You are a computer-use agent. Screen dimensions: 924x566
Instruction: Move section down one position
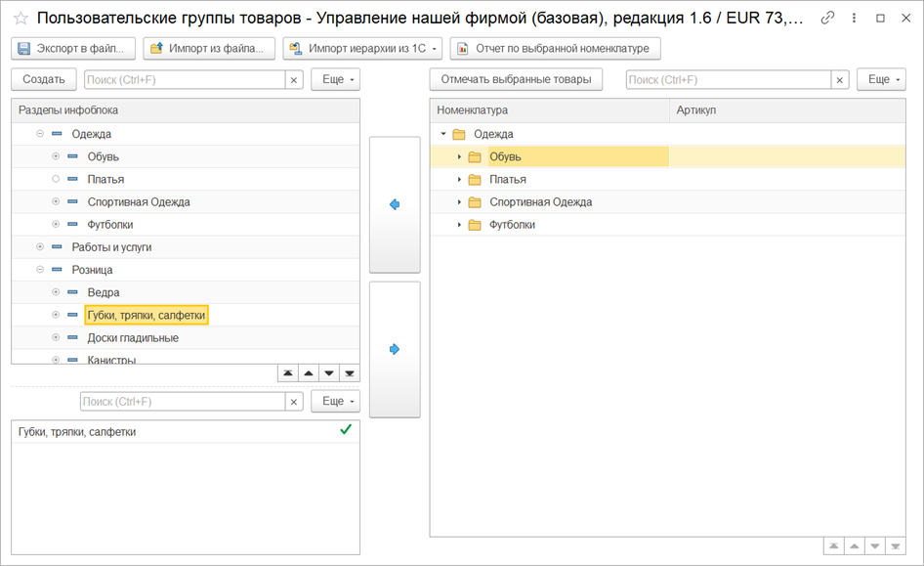click(x=329, y=373)
